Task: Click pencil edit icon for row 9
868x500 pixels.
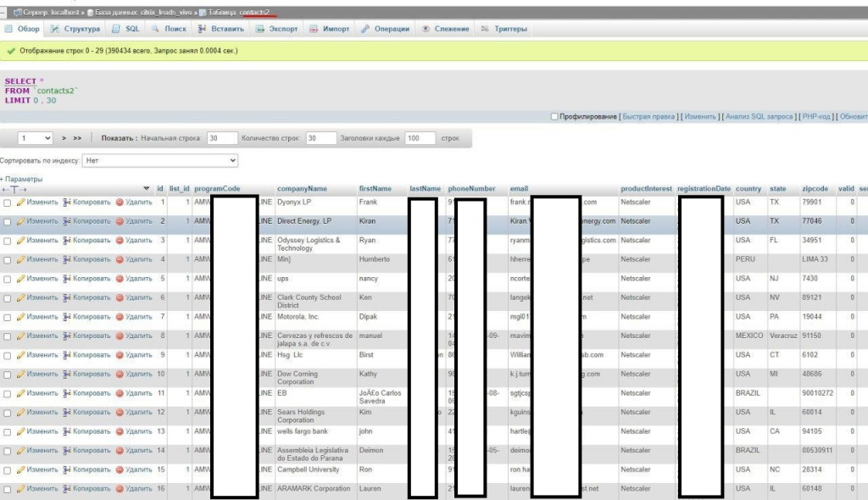Action: [x=20, y=355]
